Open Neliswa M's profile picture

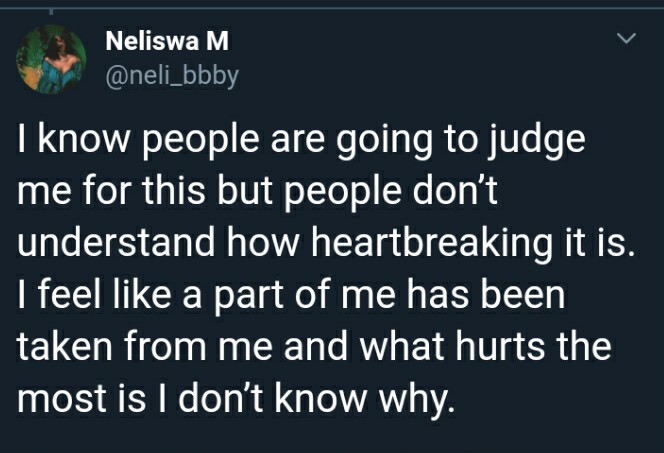click(x=51, y=59)
